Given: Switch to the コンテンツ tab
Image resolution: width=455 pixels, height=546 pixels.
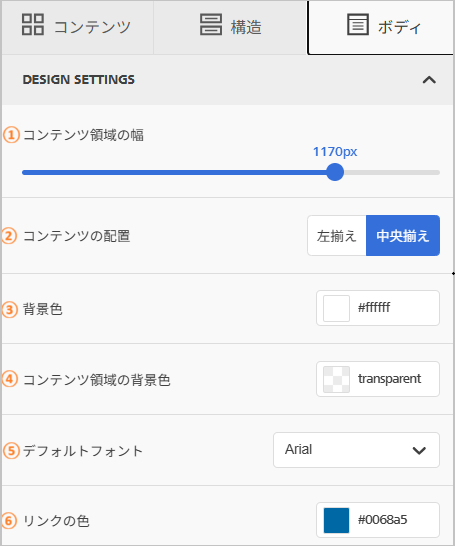Looking at the screenshot, I should point(77,28).
